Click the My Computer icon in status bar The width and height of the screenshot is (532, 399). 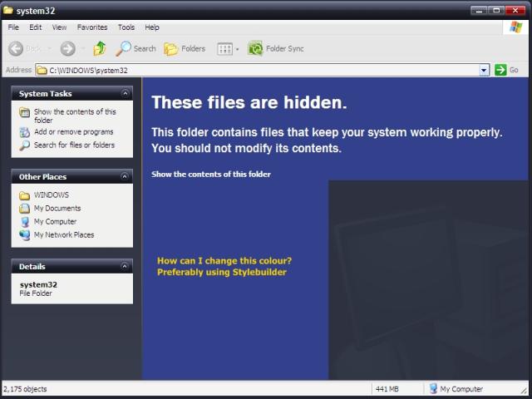(x=433, y=388)
